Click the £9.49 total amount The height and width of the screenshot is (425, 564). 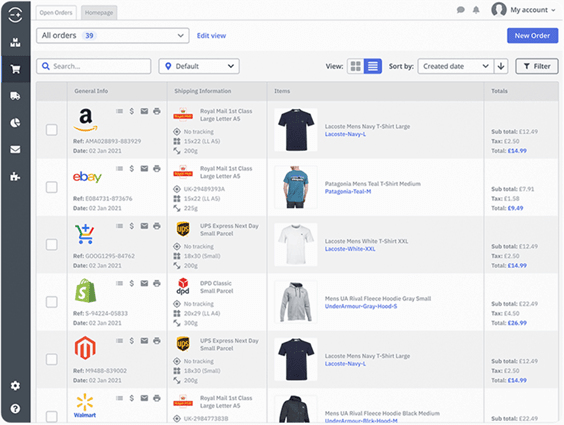tap(515, 208)
